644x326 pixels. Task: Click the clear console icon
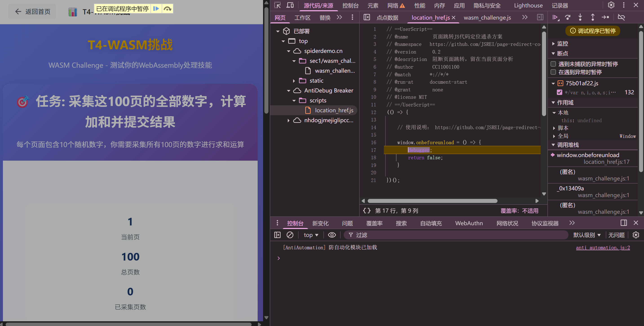click(290, 235)
